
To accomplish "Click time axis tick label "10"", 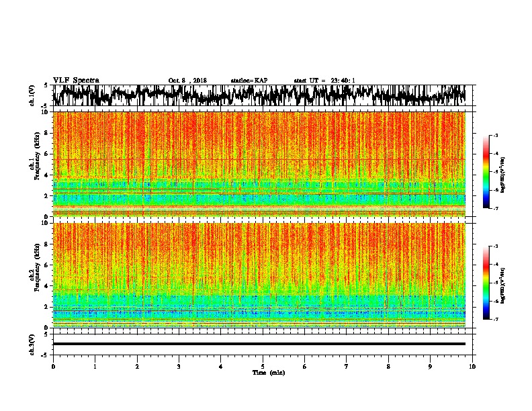I will [x=472, y=367].
